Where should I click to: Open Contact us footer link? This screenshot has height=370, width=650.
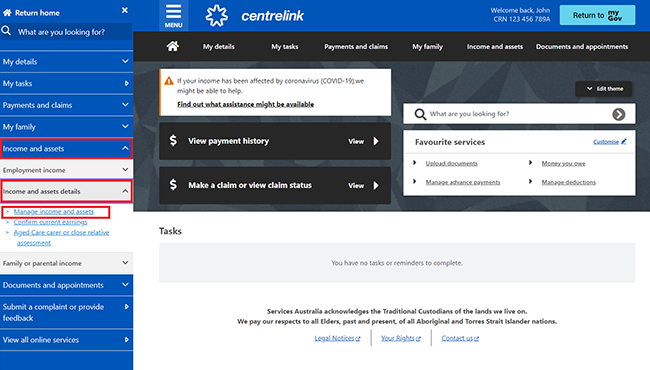coord(460,338)
